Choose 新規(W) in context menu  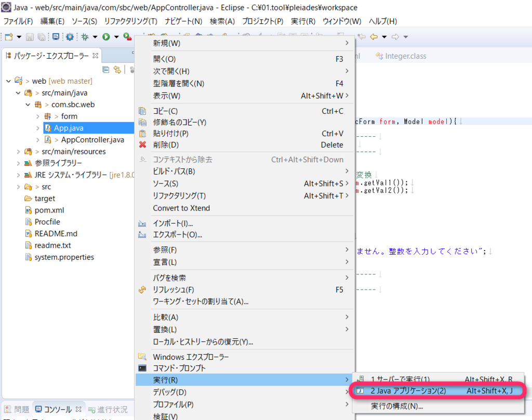245,43
